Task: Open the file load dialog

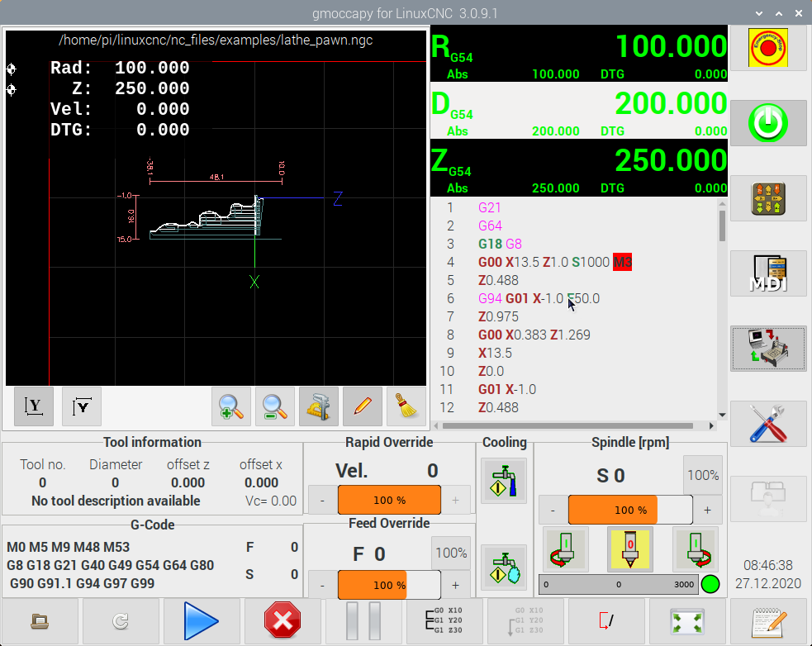Action: [40, 621]
